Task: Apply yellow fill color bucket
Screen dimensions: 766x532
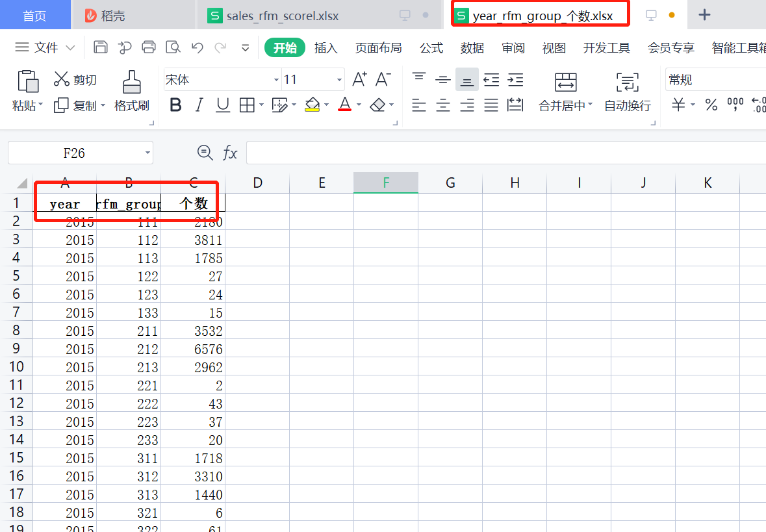Action: click(x=312, y=105)
